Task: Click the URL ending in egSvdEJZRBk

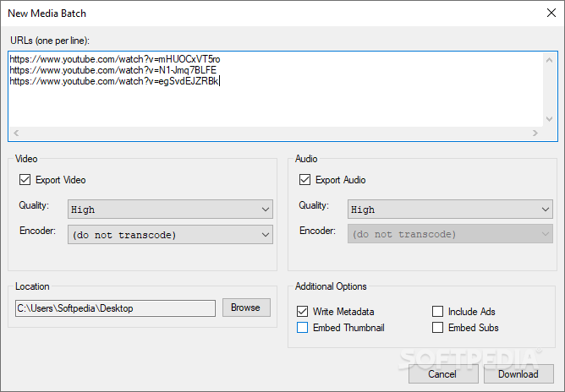Action: (114, 81)
